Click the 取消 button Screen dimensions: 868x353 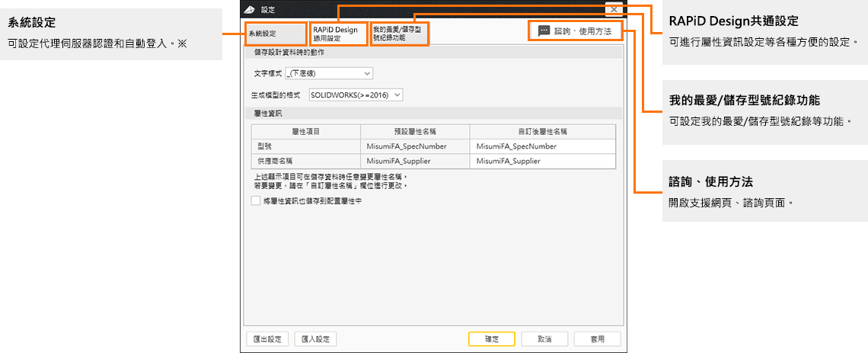[544, 339]
